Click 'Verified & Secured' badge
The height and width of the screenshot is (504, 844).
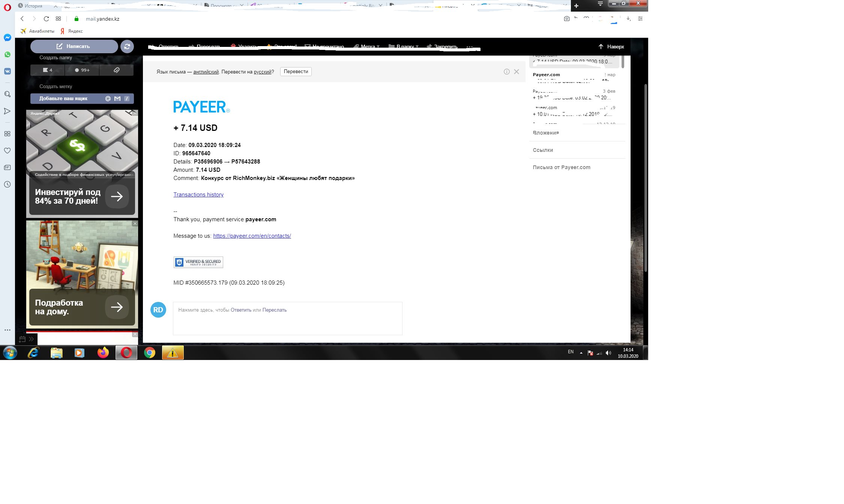[198, 262]
